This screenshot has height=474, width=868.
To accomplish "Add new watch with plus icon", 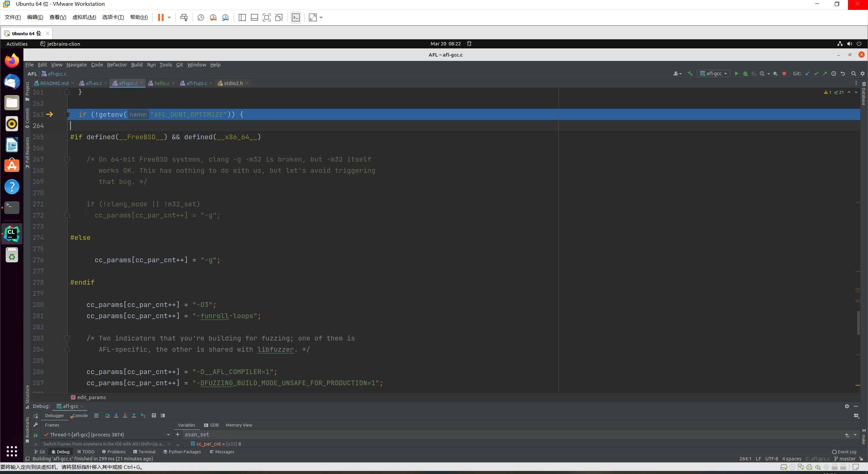I will coord(178,434).
